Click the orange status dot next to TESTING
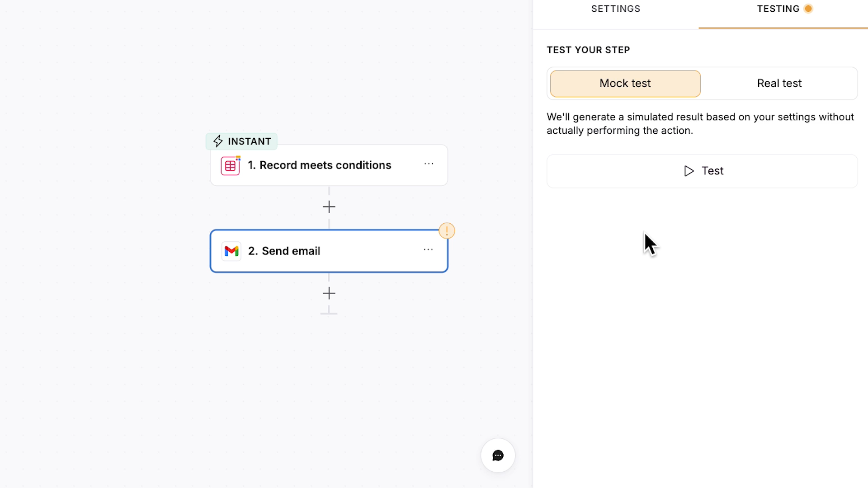Viewport: 868px width, 488px height. tap(808, 8)
